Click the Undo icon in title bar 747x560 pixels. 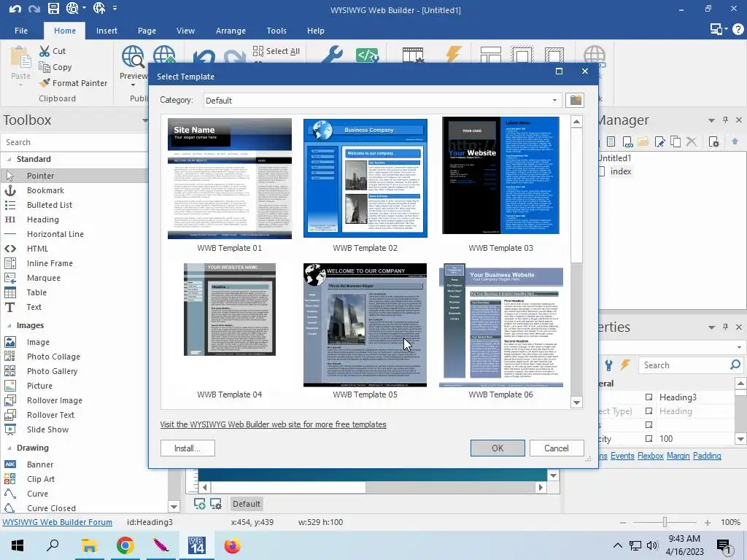pos(15,9)
